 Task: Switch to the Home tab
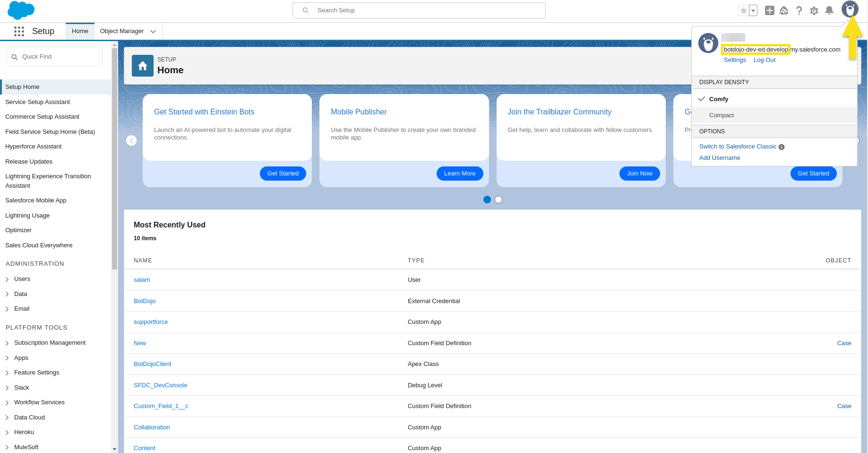(80, 31)
